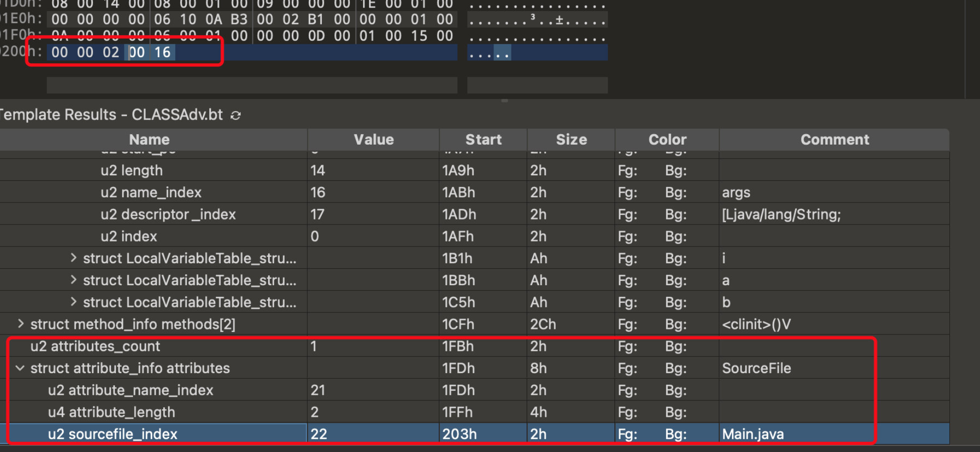This screenshot has height=452, width=980.
Task: Click the horizontal scrollbar under ASCII column
Action: coord(537,85)
